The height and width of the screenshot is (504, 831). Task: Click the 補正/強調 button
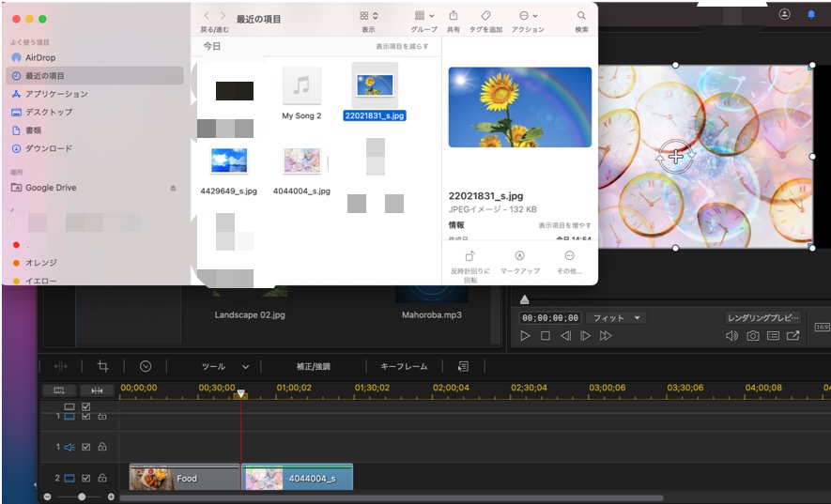click(x=313, y=367)
